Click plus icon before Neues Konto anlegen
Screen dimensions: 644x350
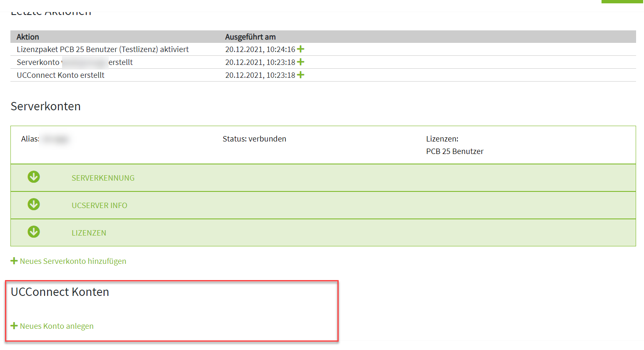(x=14, y=326)
